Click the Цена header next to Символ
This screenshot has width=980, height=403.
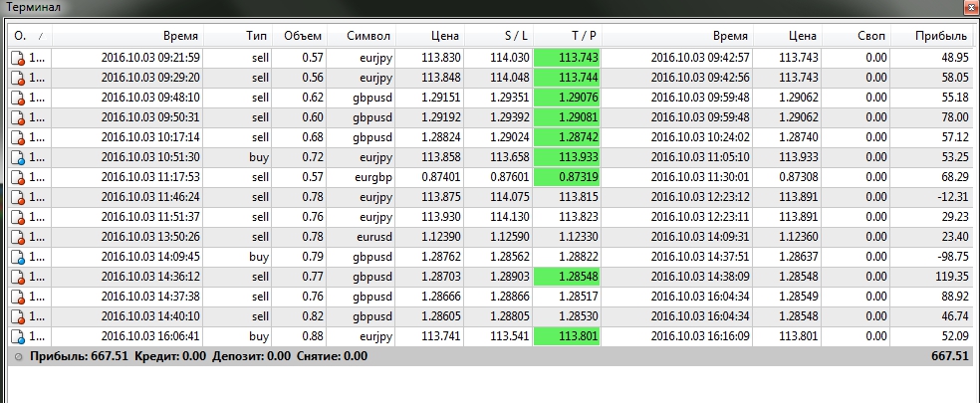[430, 36]
